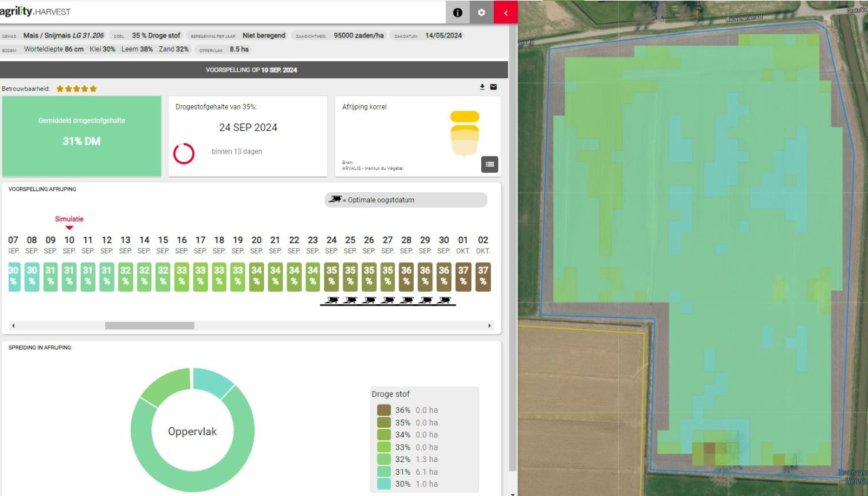Click the corn kernel ripening illustration
868x496 pixels.
465,133
